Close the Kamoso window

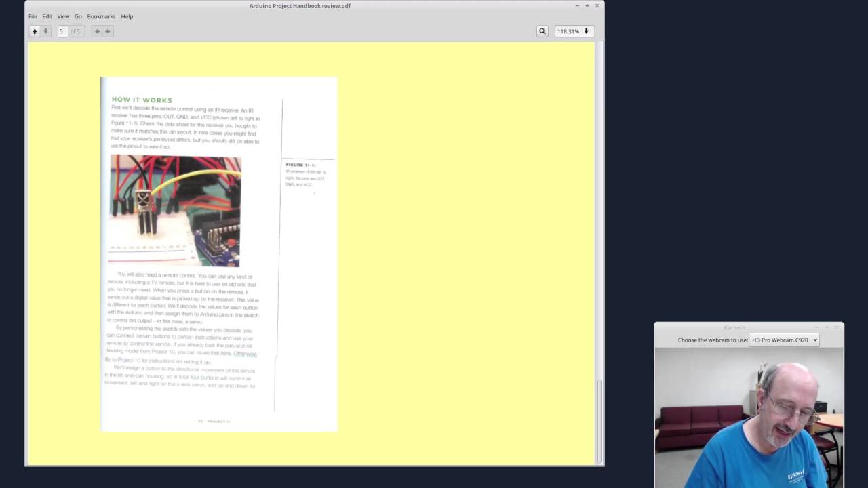pyautogui.click(x=837, y=327)
